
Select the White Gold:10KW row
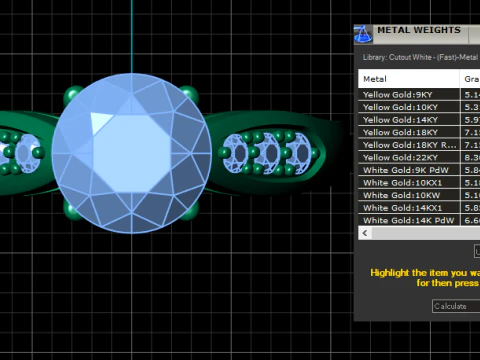(419, 195)
